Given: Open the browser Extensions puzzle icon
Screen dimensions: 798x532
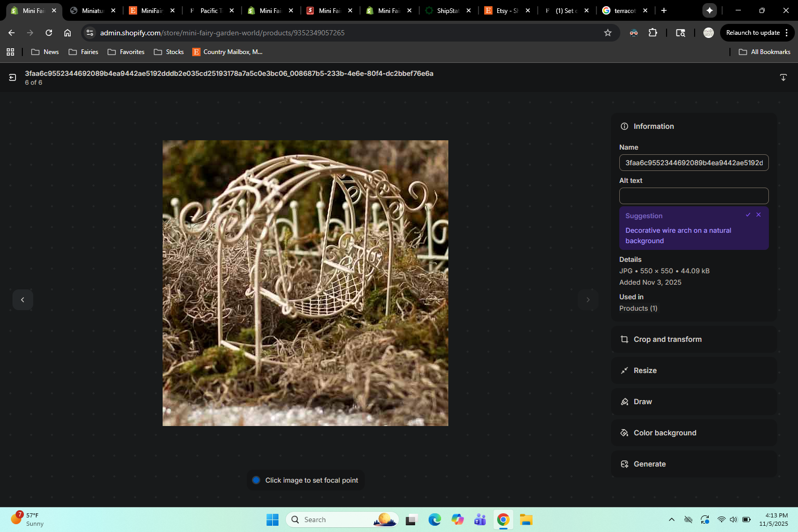Looking at the screenshot, I should click(653, 33).
